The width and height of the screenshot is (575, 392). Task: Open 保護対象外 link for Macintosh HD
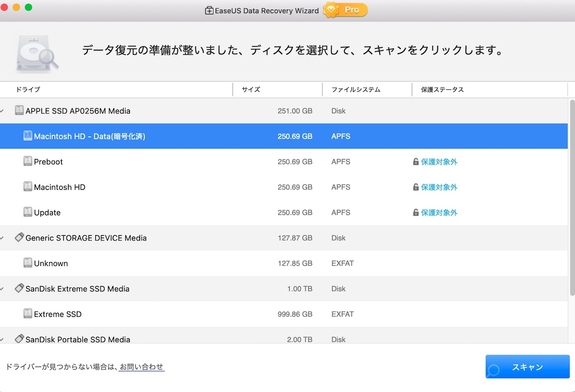439,187
